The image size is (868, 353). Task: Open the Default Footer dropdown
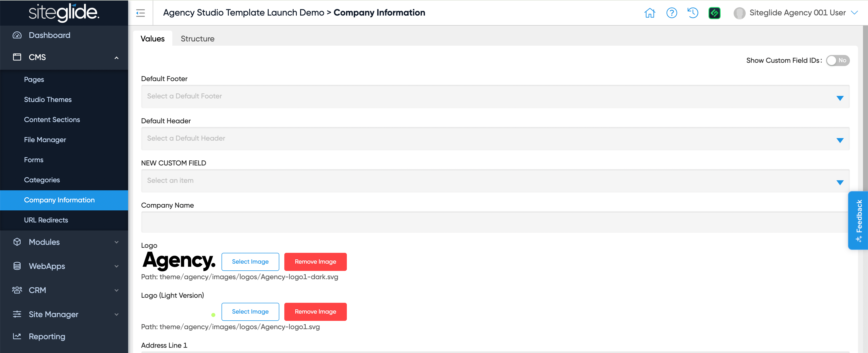click(x=495, y=96)
